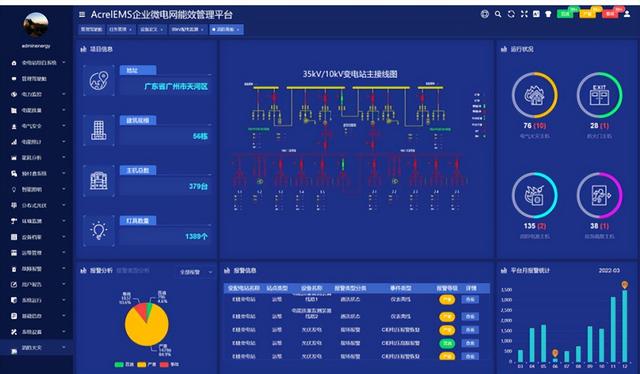Expand the 电气安全 menu chevron
Image resolution: width=640 pixels, height=374 pixels.
[x=64, y=126]
